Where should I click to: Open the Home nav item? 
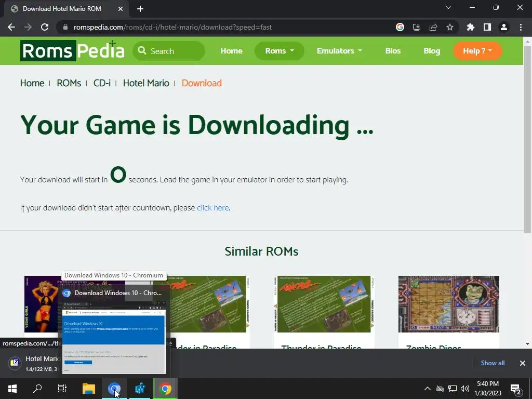[x=231, y=51]
